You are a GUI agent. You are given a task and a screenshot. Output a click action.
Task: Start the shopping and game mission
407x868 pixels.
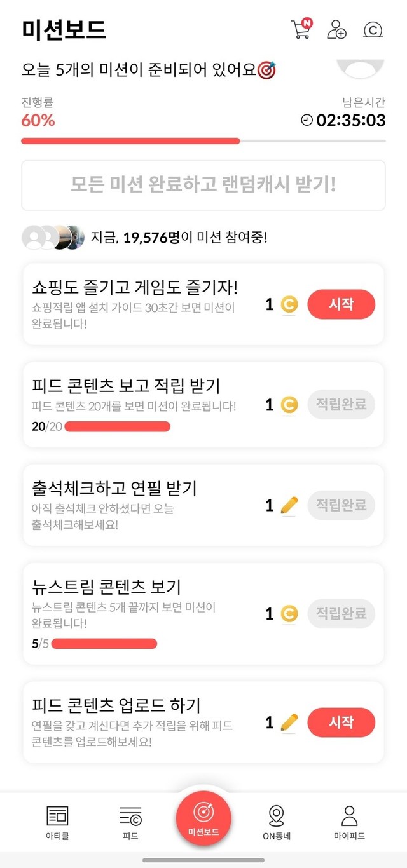[341, 305]
